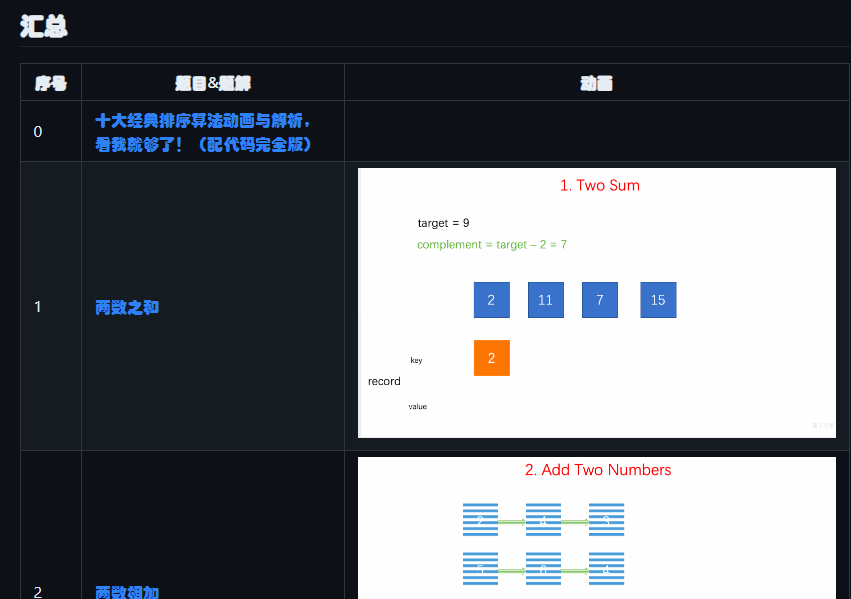Click the "record" label in the animation

coord(382,381)
